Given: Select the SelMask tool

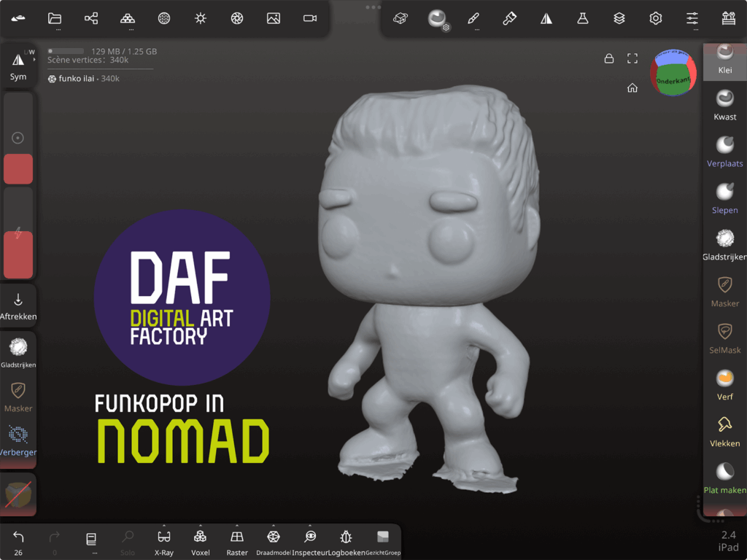Looking at the screenshot, I should tap(725, 338).
